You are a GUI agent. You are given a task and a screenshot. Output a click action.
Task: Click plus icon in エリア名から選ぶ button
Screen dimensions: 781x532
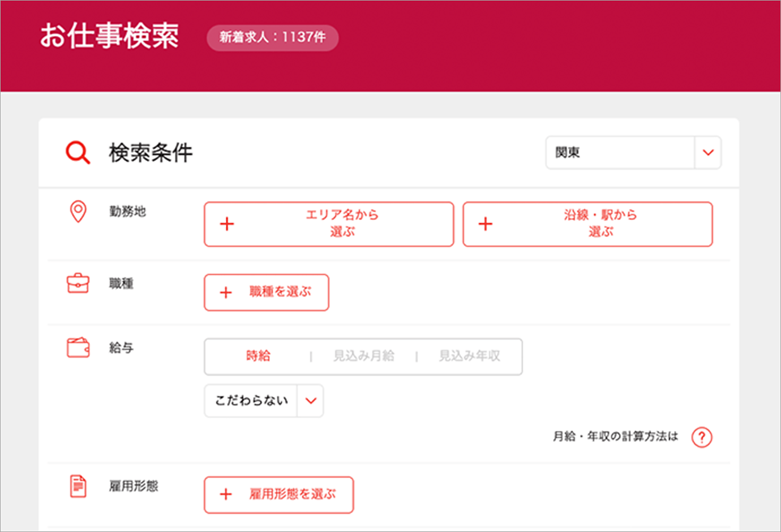(x=227, y=224)
